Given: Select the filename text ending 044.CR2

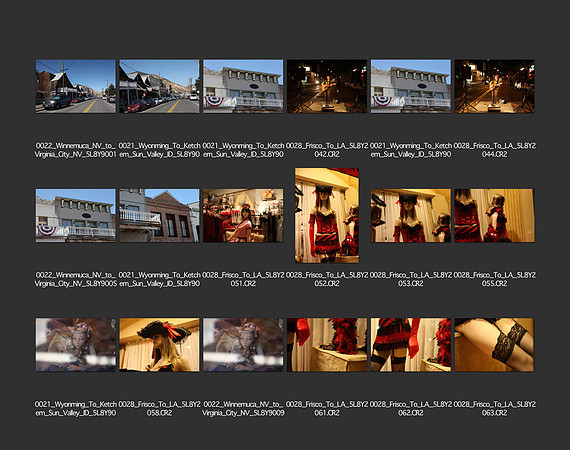Looking at the screenshot, I should [494, 150].
